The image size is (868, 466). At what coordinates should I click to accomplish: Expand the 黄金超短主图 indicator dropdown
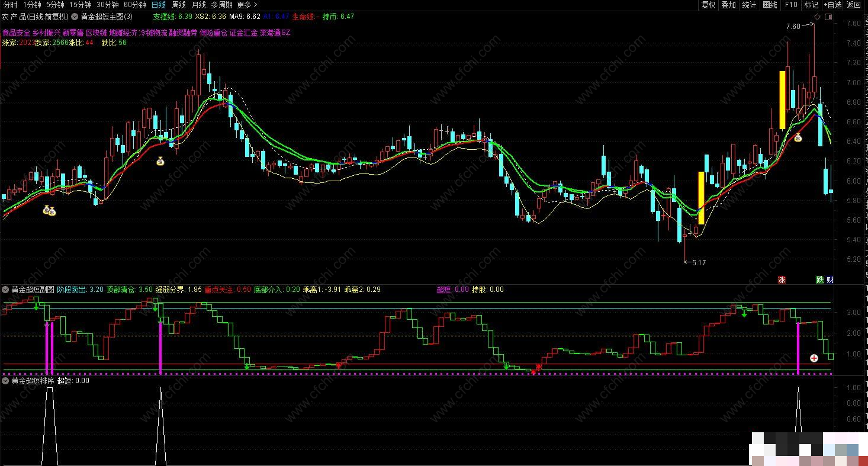coord(75,17)
